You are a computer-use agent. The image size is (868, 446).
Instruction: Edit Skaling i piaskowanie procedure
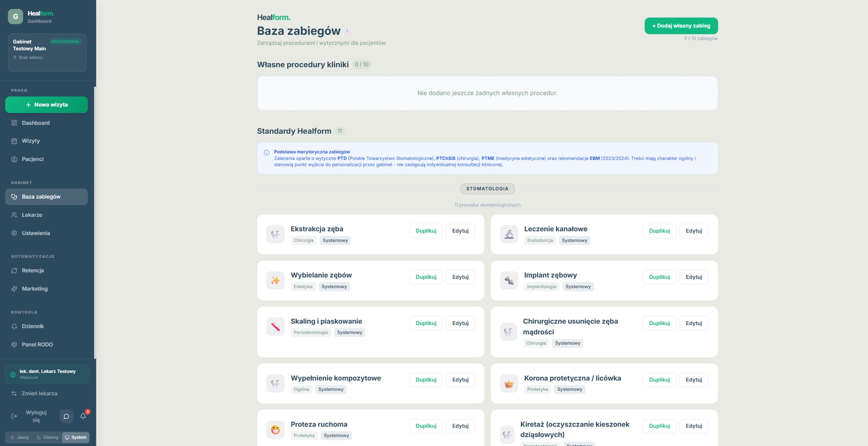(x=460, y=323)
